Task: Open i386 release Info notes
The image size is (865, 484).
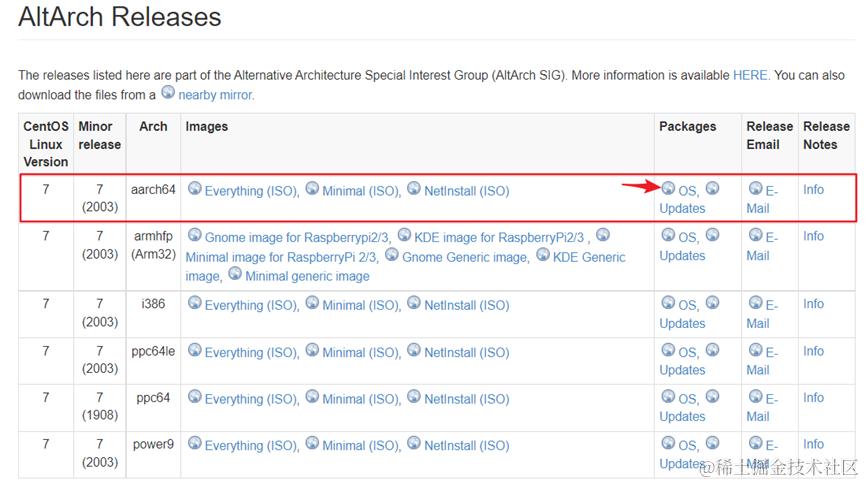Action: [813, 304]
